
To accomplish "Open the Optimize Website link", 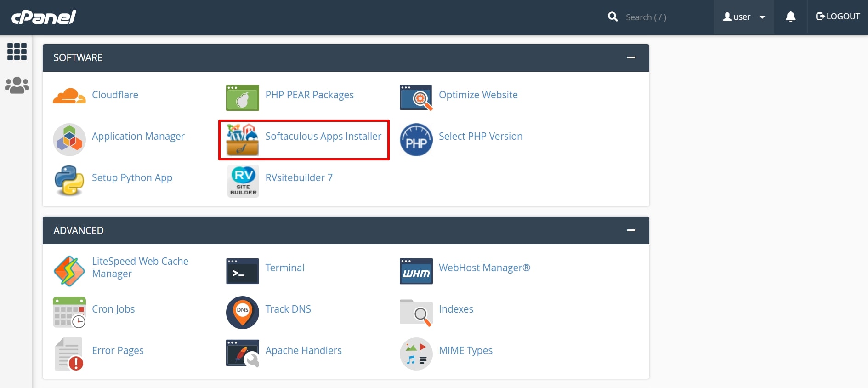I will [478, 95].
